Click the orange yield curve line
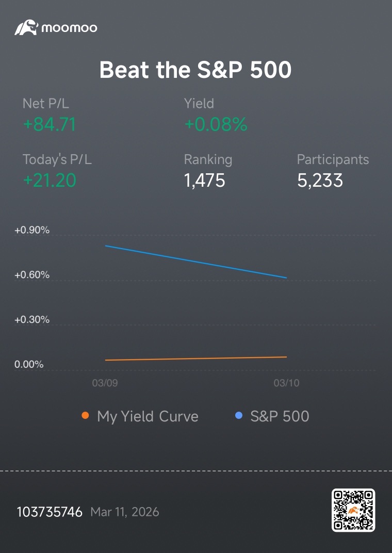 pos(195,359)
